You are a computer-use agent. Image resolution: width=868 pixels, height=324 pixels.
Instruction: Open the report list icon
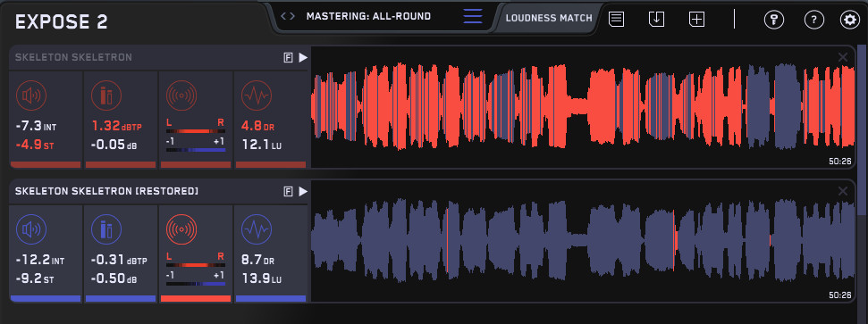[616, 19]
